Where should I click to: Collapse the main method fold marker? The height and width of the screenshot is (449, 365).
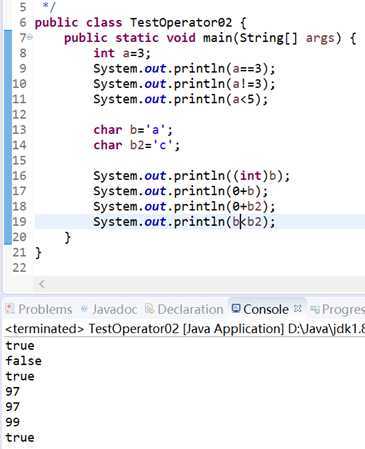30,37
